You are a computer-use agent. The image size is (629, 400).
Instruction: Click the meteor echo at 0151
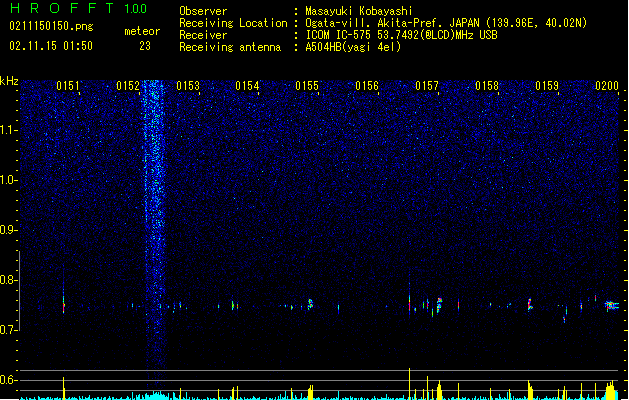[x=63, y=304]
